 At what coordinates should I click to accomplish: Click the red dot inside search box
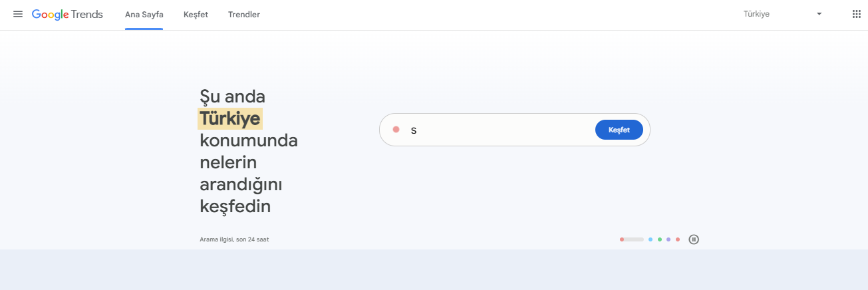coord(396,130)
